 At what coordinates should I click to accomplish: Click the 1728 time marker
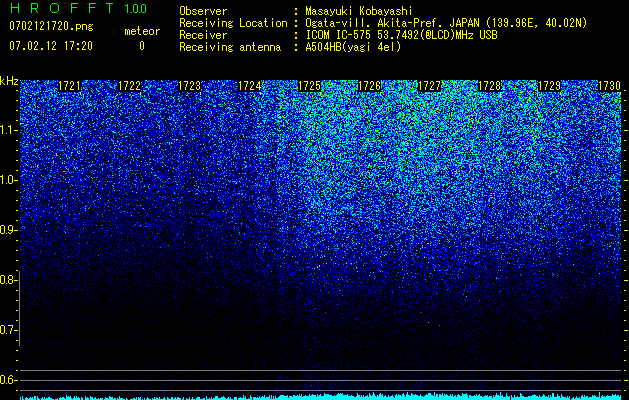[490, 86]
